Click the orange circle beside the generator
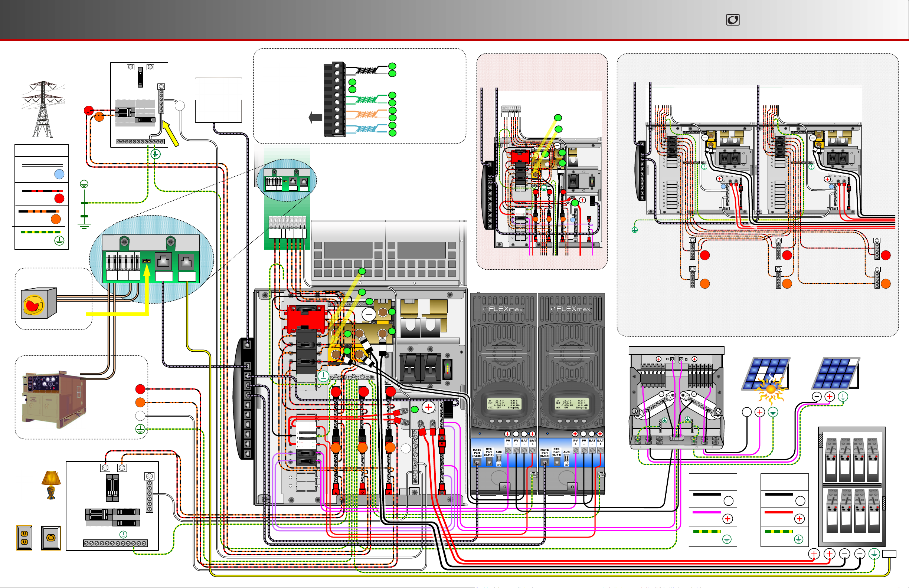 (x=140, y=402)
